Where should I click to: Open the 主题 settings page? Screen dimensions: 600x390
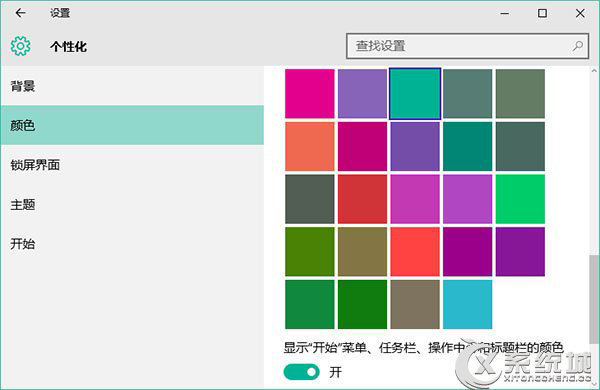click(132, 204)
